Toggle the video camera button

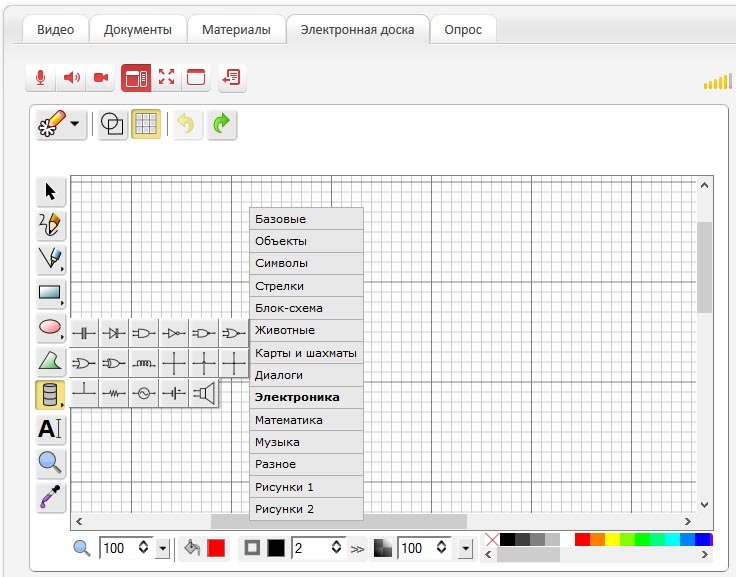point(101,77)
